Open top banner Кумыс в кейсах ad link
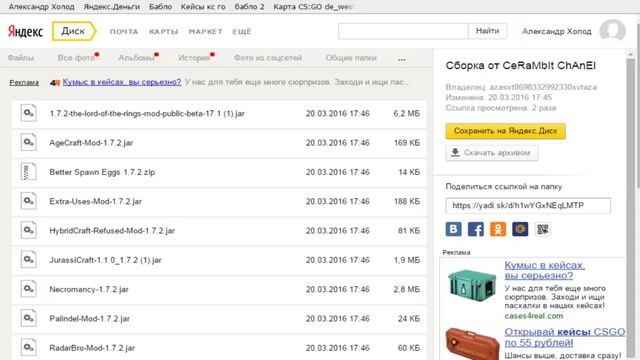This screenshot has width=640, height=360. point(122,82)
